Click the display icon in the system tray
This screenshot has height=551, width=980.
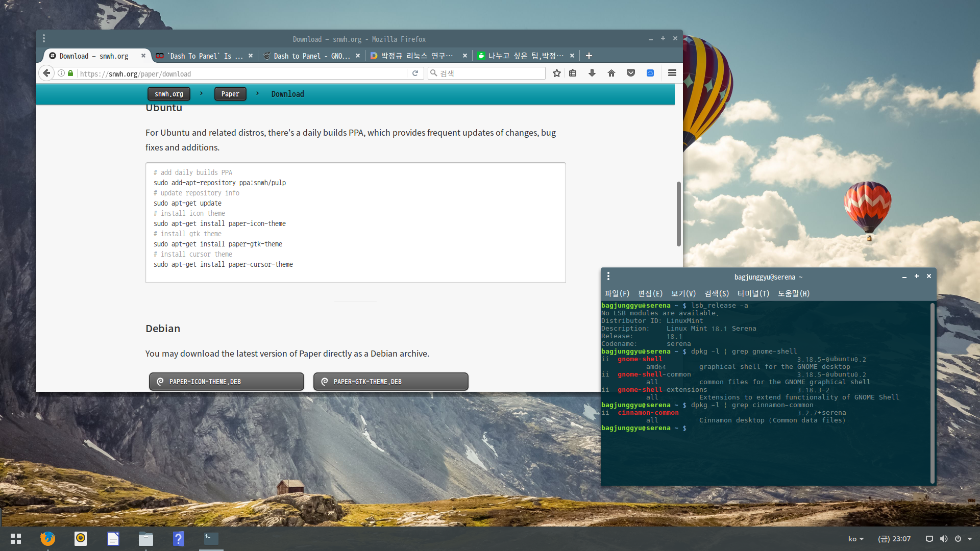pyautogui.click(x=929, y=539)
